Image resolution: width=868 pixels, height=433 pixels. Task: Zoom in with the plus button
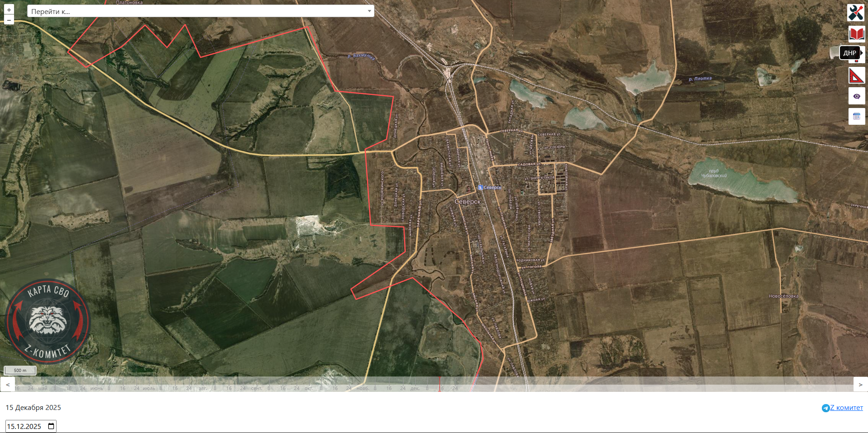[9, 9]
